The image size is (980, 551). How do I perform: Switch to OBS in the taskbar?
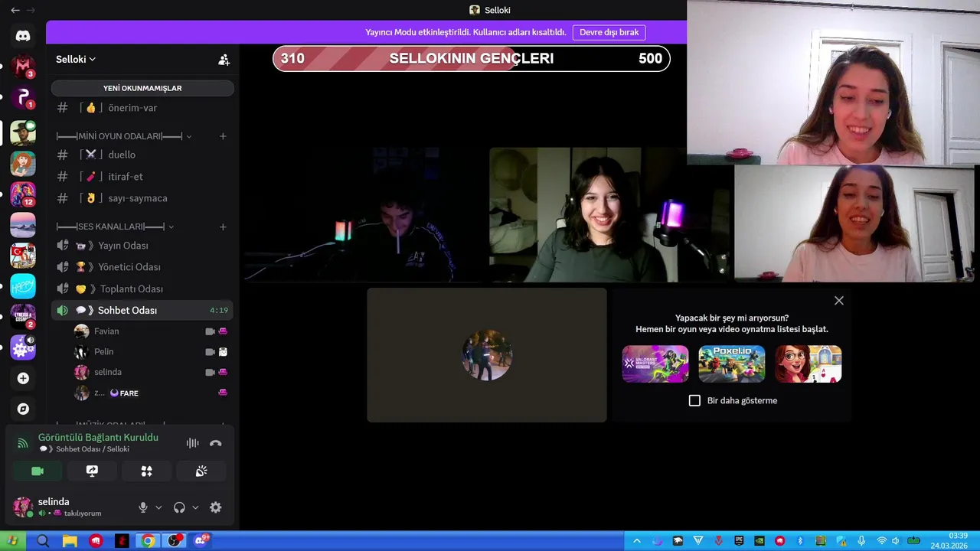pyautogui.click(x=175, y=541)
